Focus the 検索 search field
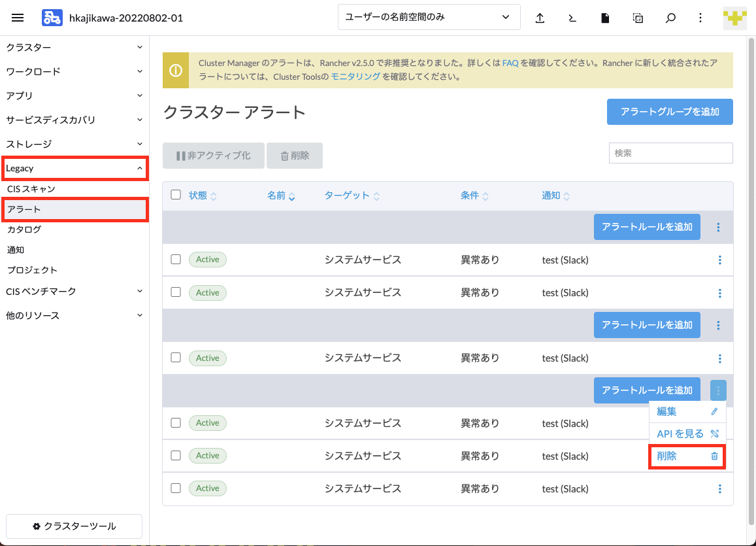 point(670,153)
